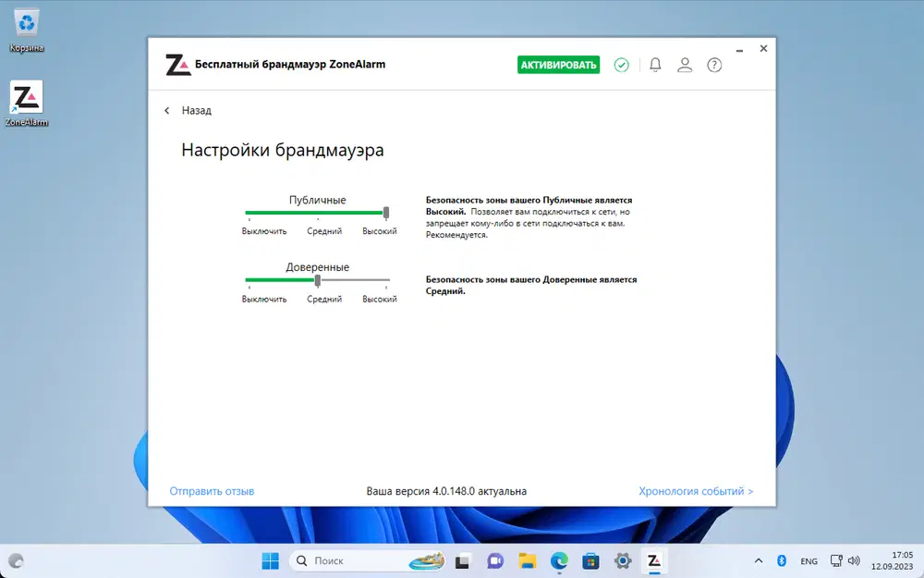
Task: Open the Windows Start button
Action: click(x=271, y=561)
